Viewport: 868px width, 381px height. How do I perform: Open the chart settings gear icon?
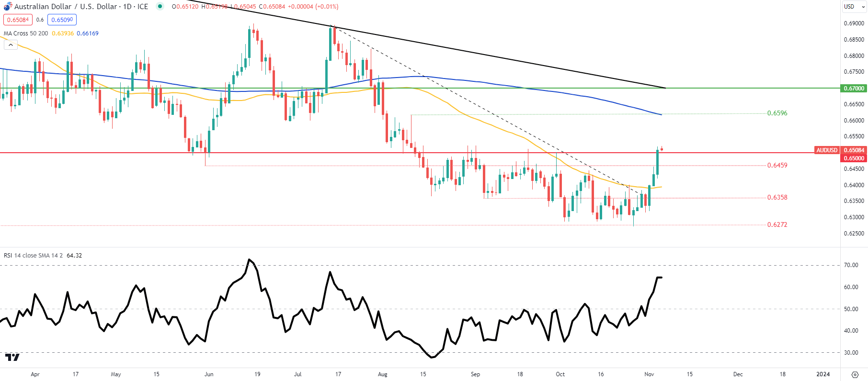tap(855, 374)
